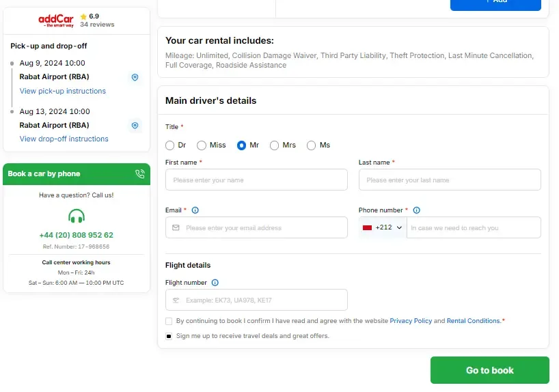Click Have a question? Call us! text

[x=77, y=195]
